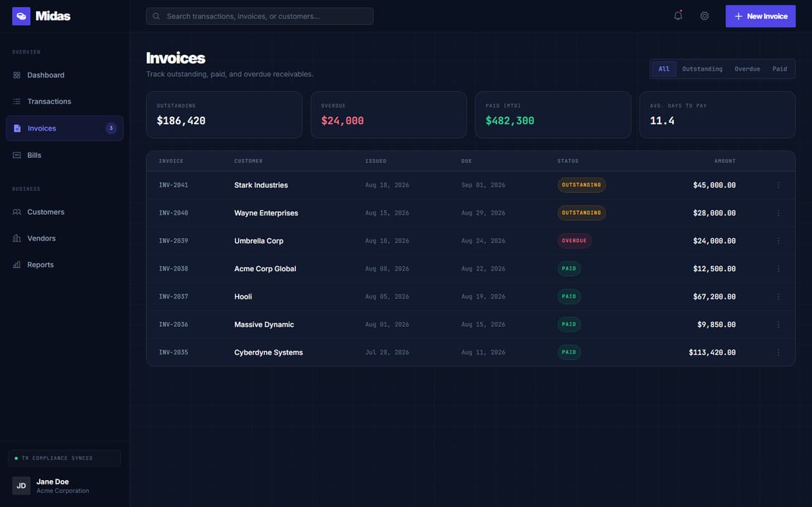Screen dimensions: 812x507
Task: Click the search magnifier icon
Action: pos(156,16)
